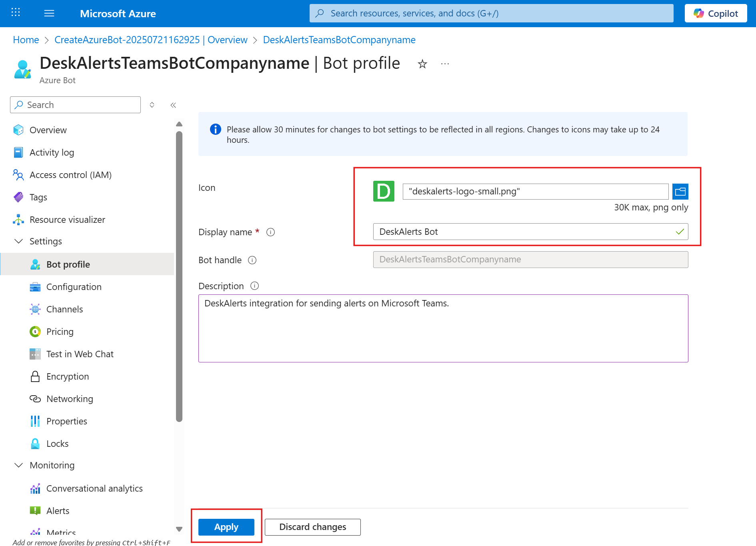The height and width of the screenshot is (546, 756).
Task: Click the Display name text field
Action: 524,232
